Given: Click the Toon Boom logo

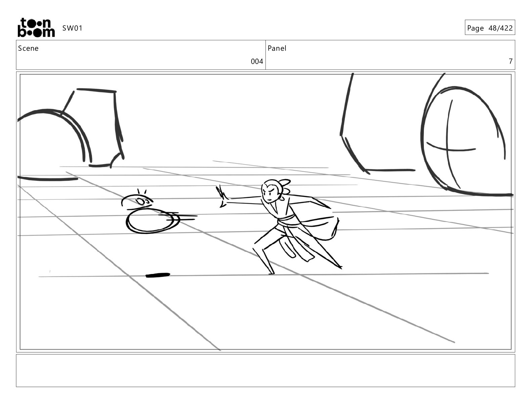Looking at the screenshot, I should [x=36, y=28].
